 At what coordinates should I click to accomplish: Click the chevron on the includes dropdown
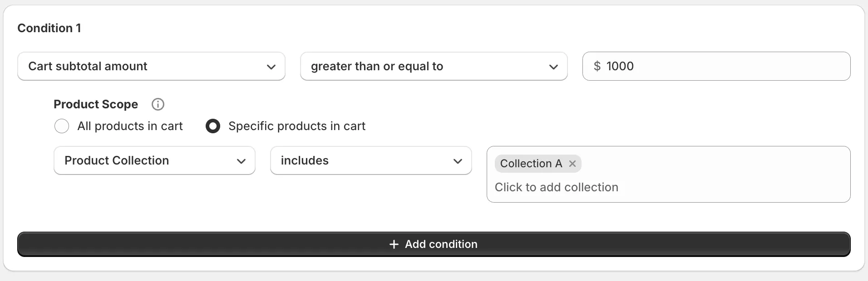[458, 160]
